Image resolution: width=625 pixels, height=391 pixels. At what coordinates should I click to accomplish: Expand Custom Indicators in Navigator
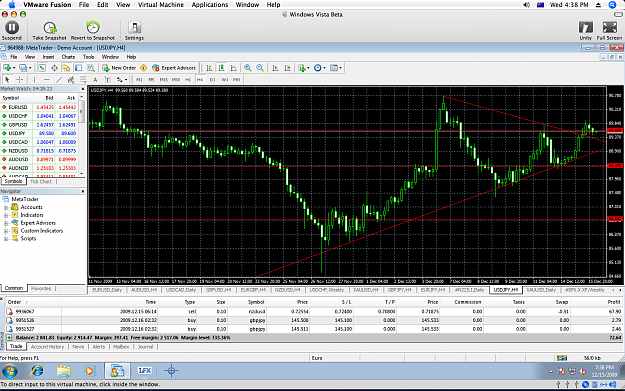click(x=6, y=231)
